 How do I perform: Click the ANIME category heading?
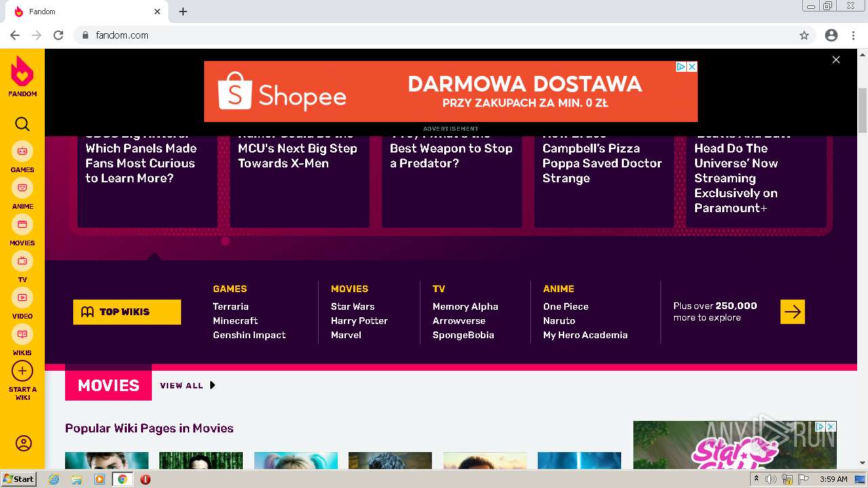pos(559,289)
